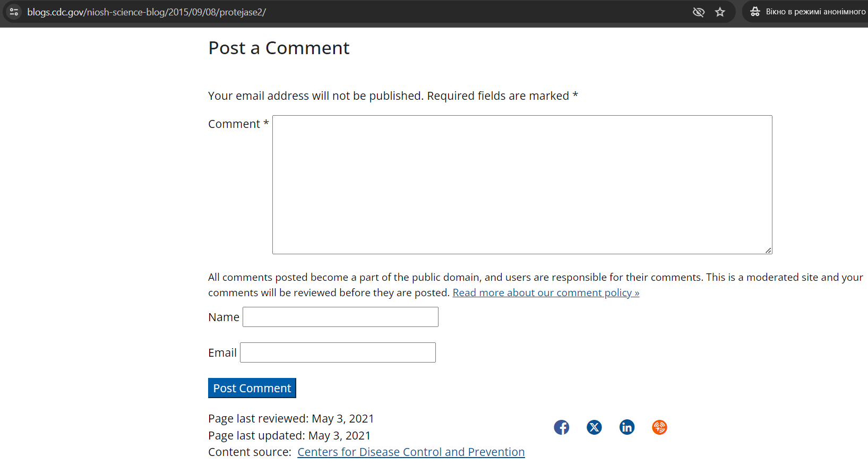Click the "Post a Comment" heading
This screenshot has height=465, width=868.
pos(279,48)
